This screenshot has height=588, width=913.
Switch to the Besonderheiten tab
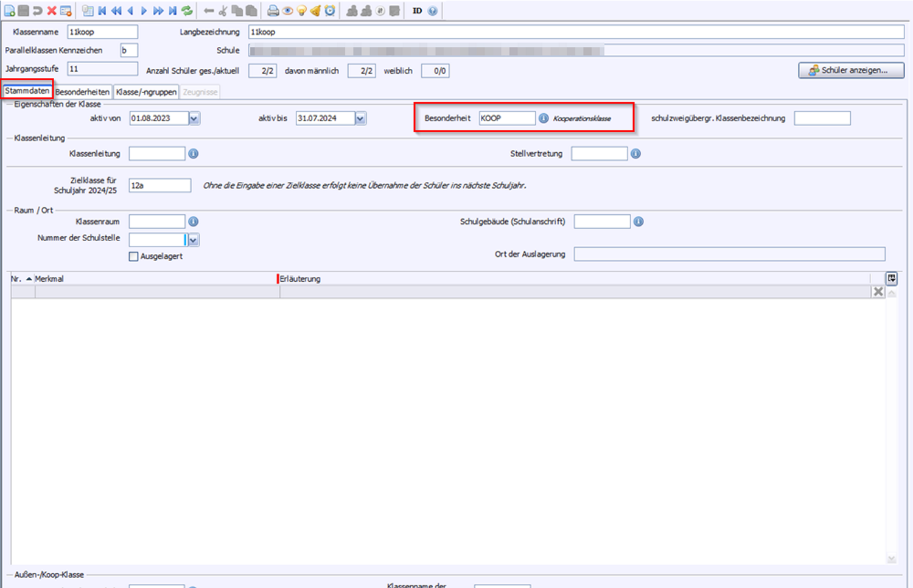pos(82,92)
